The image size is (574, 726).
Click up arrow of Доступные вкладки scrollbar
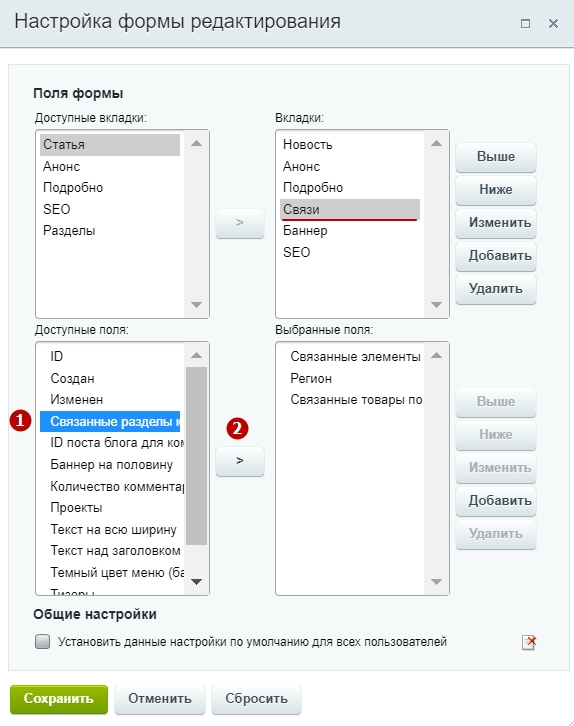coord(196,143)
